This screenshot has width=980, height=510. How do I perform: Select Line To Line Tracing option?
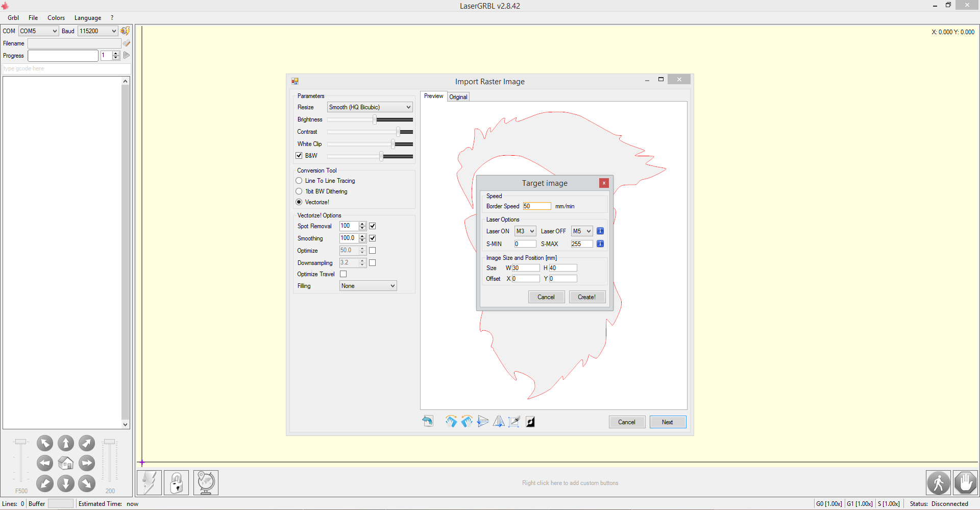pyautogui.click(x=299, y=181)
